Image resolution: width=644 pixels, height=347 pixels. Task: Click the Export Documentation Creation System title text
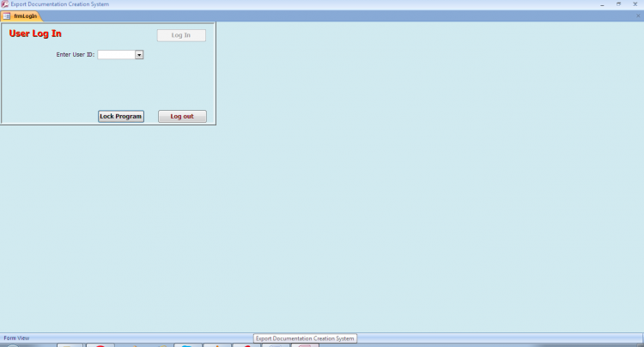[x=60, y=4]
